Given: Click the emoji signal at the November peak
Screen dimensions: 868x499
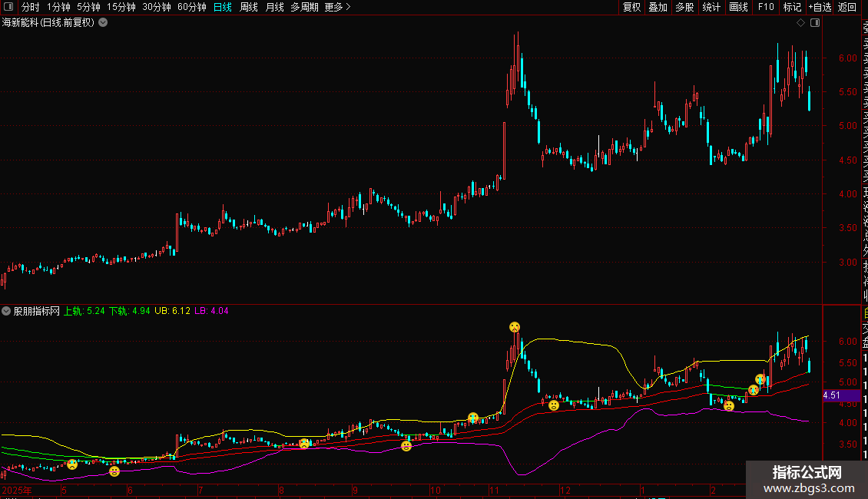Looking at the screenshot, I should click(515, 327).
